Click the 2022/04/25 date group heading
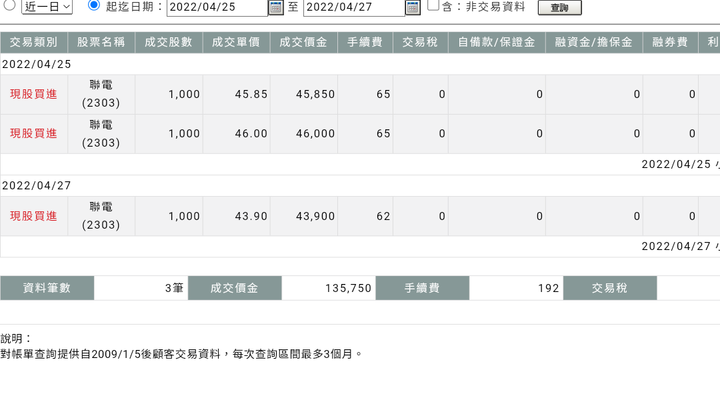720x396 pixels. point(37,64)
